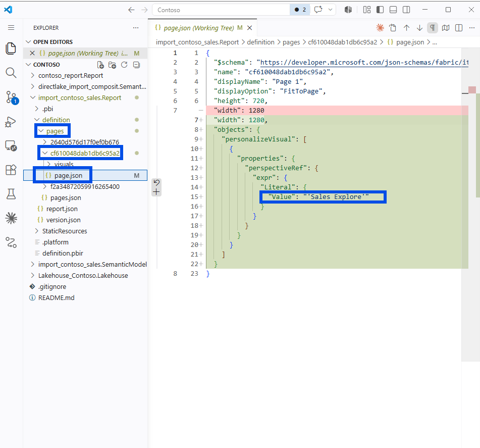Go to next change arrow
The height and width of the screenshot is (448, 480).
click(x=419, y=28)
